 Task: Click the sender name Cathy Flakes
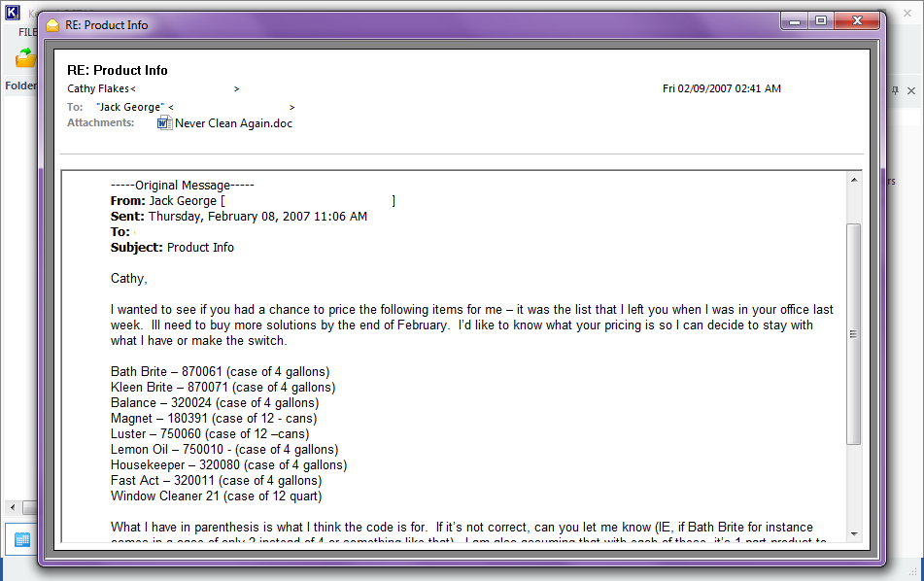click(x=98, y=89)
